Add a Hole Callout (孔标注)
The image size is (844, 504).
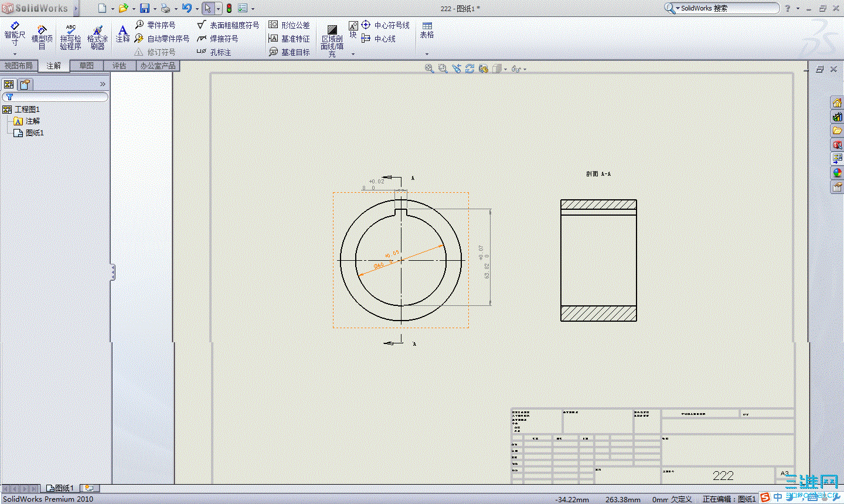[214, 52]
